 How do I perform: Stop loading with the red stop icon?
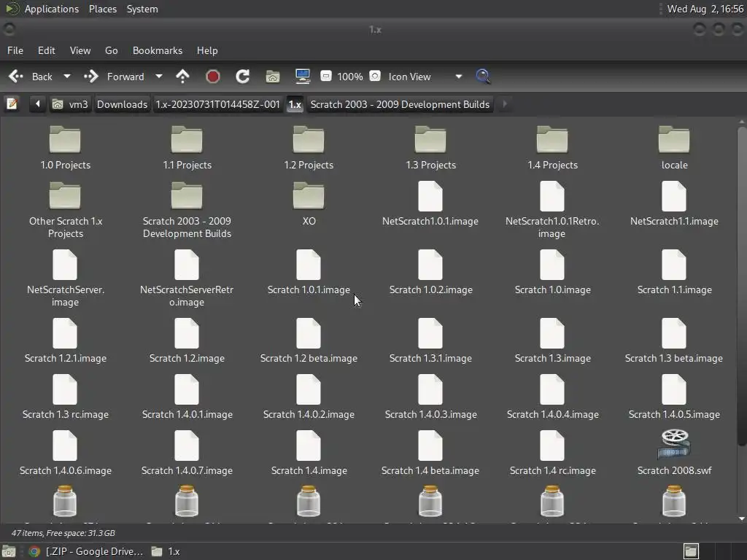212,77
